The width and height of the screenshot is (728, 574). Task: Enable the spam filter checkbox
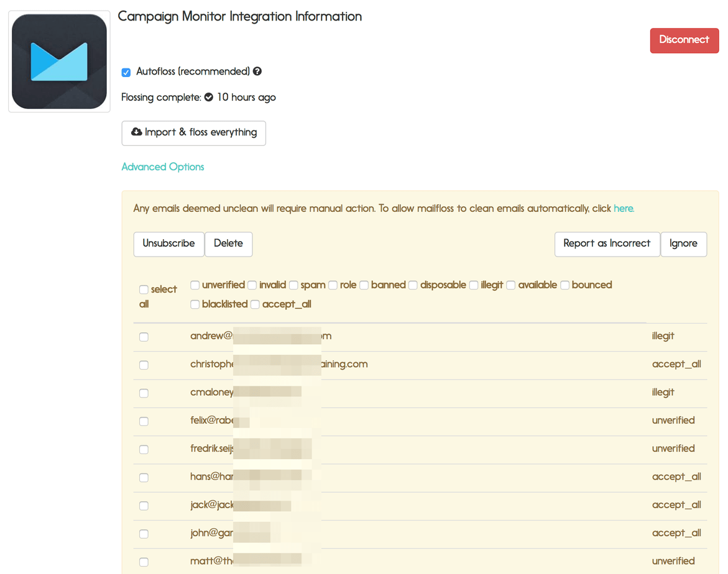(293, 285)
